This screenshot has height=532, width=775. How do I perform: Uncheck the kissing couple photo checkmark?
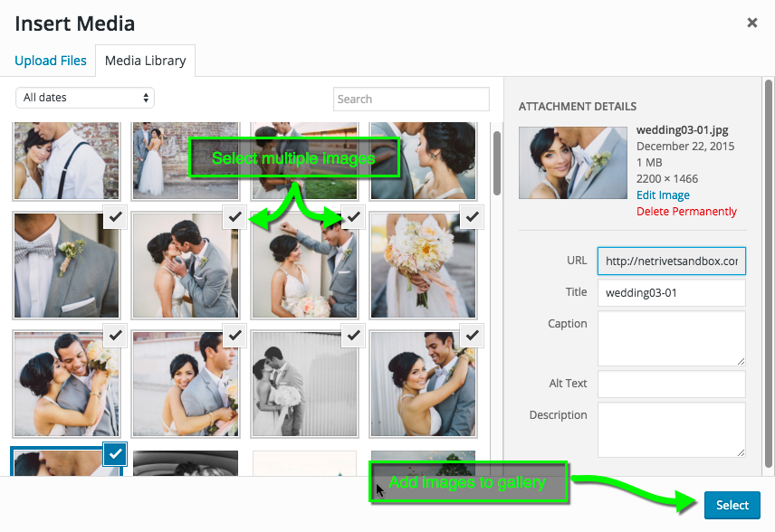point(234,217)
